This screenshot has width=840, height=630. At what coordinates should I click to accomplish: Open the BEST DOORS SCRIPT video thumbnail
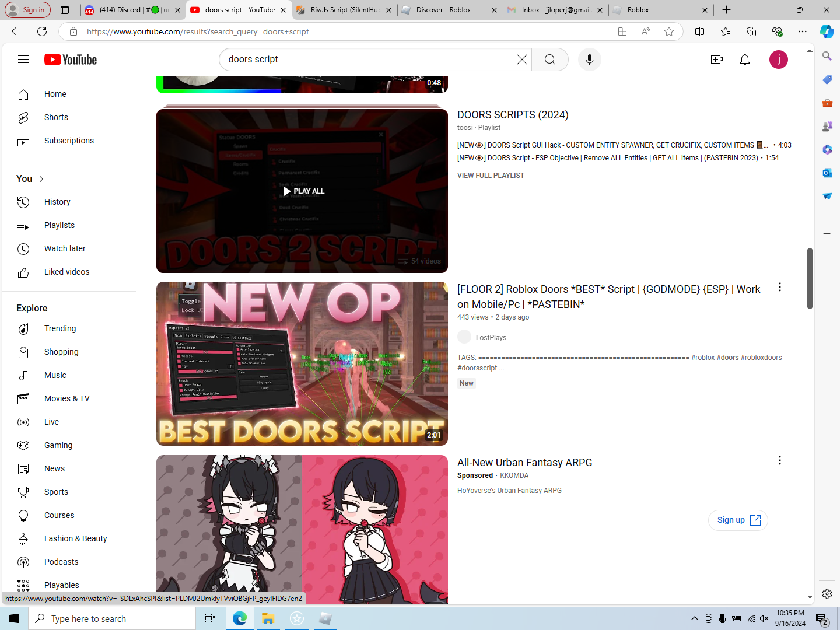point(302,363)
